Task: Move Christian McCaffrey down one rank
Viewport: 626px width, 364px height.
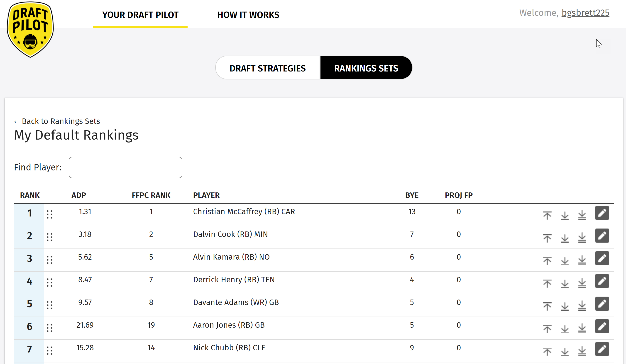Action: pos(565,215)
